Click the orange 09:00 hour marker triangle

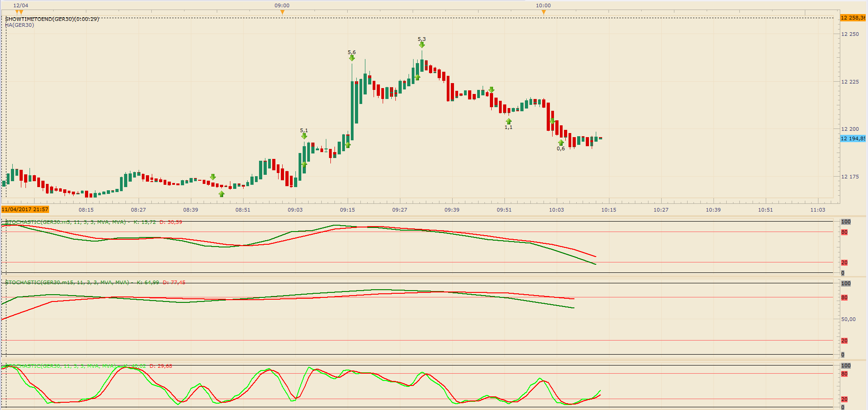click(x=282, y=12)
